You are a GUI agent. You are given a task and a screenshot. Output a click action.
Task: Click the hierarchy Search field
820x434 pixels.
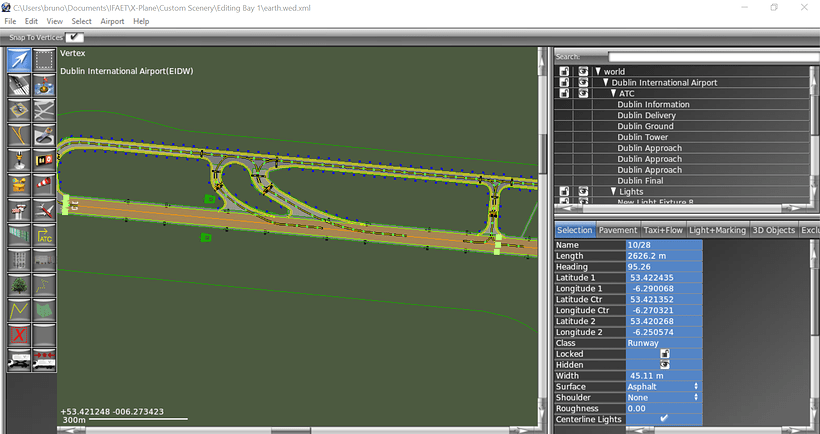click(713, 56)
